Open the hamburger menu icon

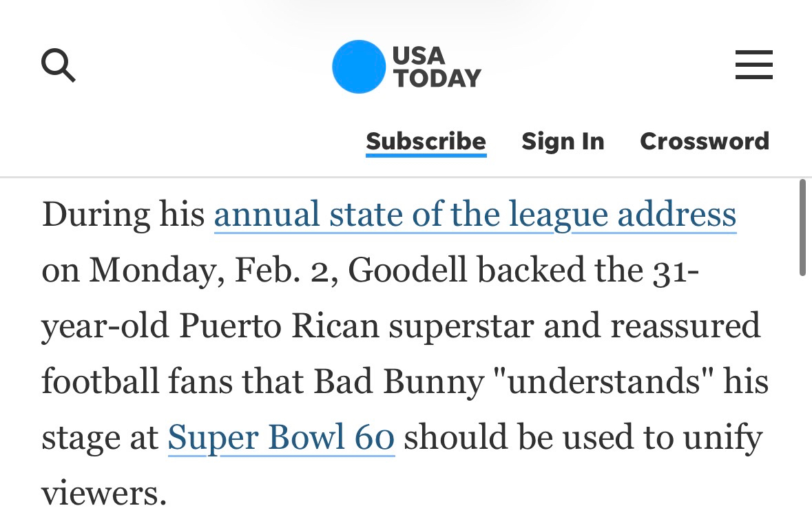coord(753,67)
